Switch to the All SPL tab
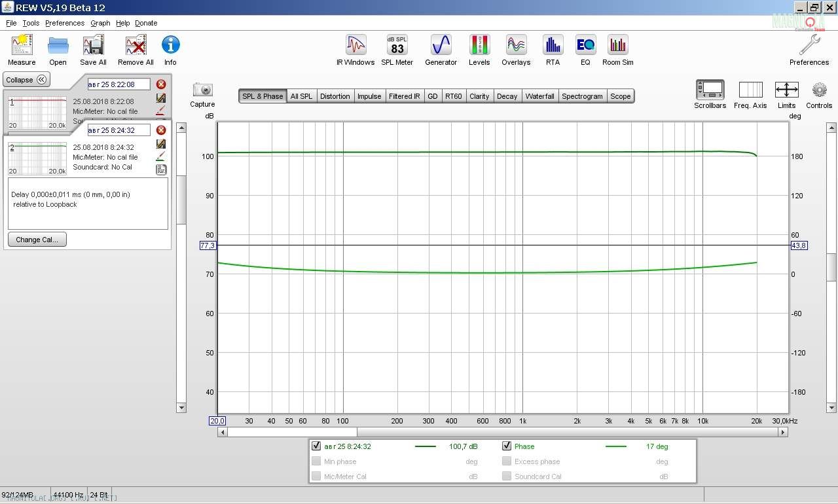Screen dimensions: 838x504 point(301,96)
